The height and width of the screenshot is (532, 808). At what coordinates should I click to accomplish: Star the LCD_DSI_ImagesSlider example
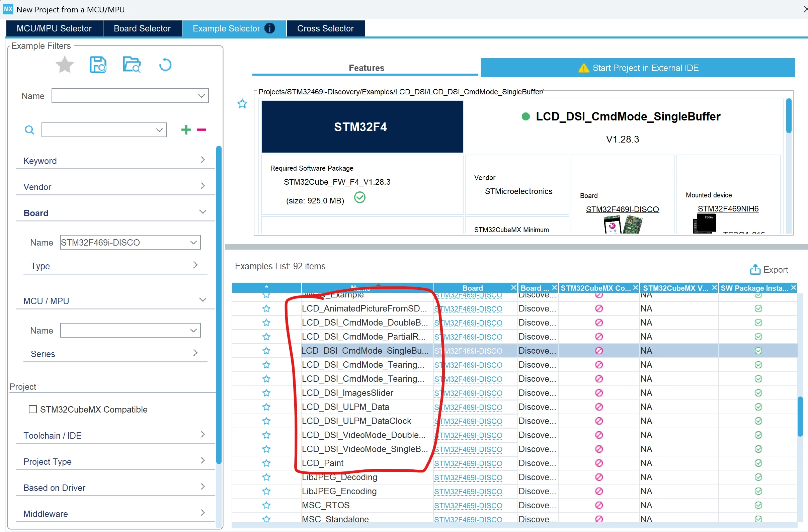266,393
